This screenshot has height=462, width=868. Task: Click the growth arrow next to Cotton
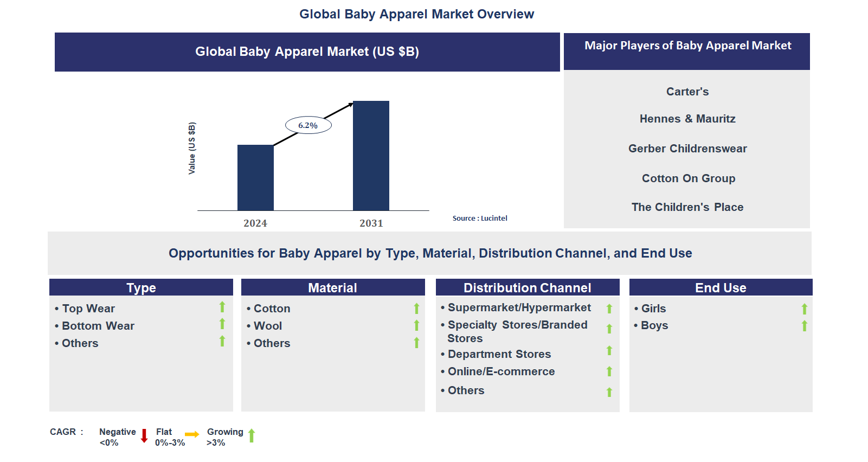click(416, 309)
